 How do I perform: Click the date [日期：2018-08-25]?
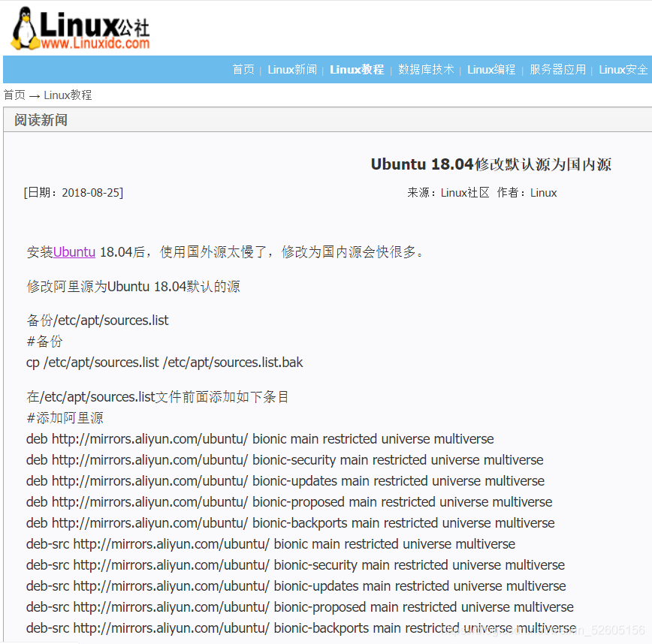click(73, 193)
